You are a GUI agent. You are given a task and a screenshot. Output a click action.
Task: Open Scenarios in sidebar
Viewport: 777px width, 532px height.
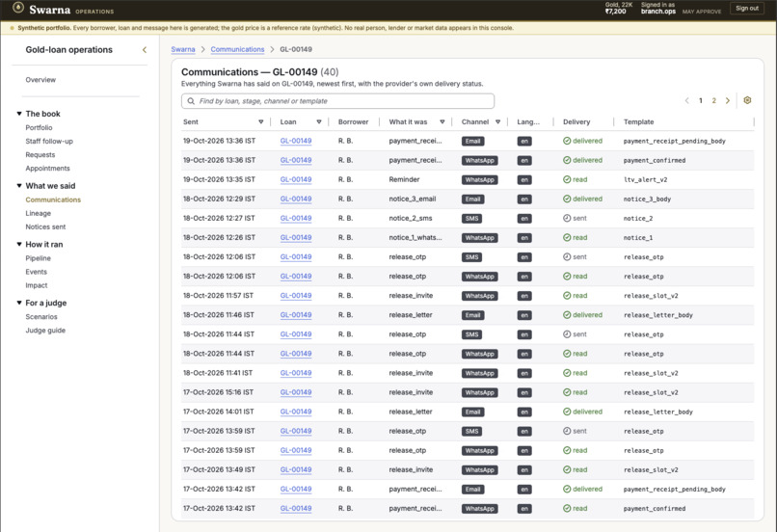tap(41, 316)
